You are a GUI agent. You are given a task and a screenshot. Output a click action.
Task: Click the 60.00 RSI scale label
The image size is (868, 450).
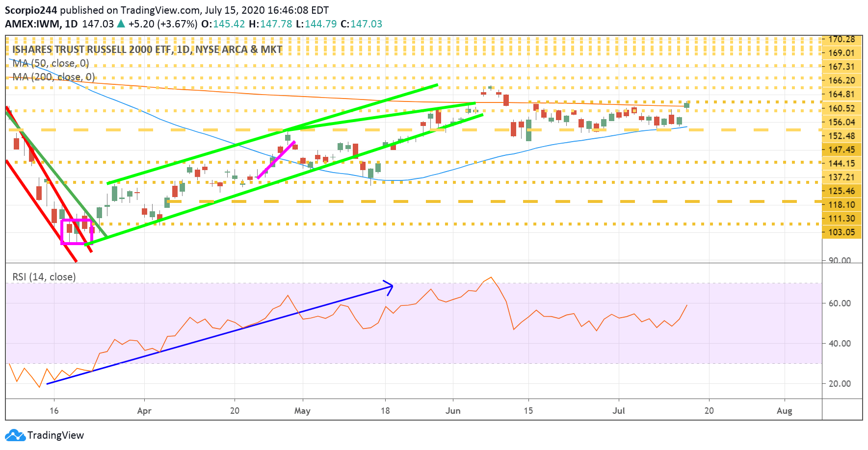click(840, 303)
